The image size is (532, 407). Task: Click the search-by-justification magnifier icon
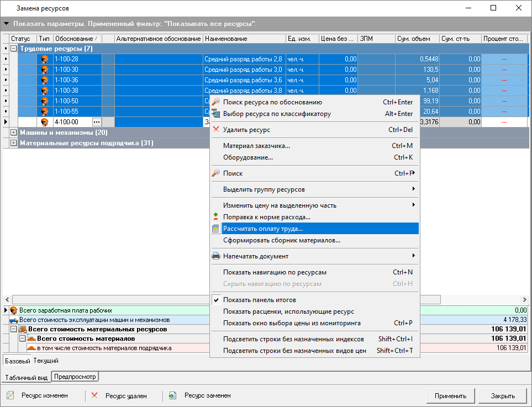216,102
